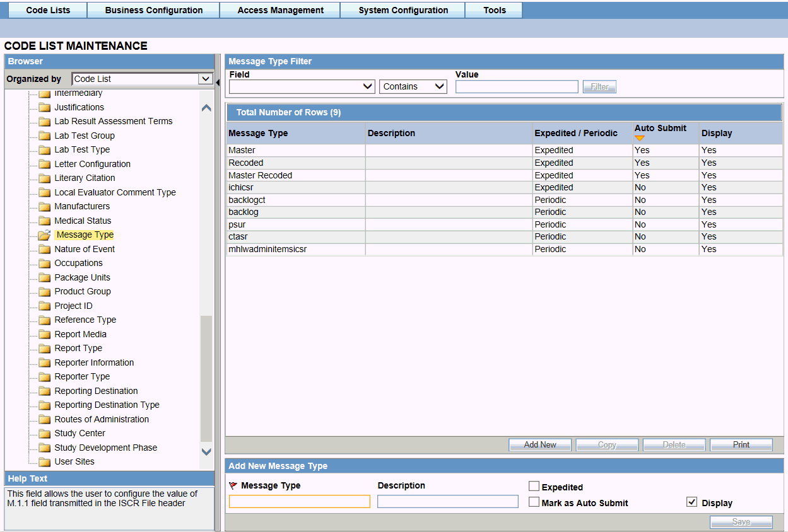Open the Business Configuration menu

(154, 10)
